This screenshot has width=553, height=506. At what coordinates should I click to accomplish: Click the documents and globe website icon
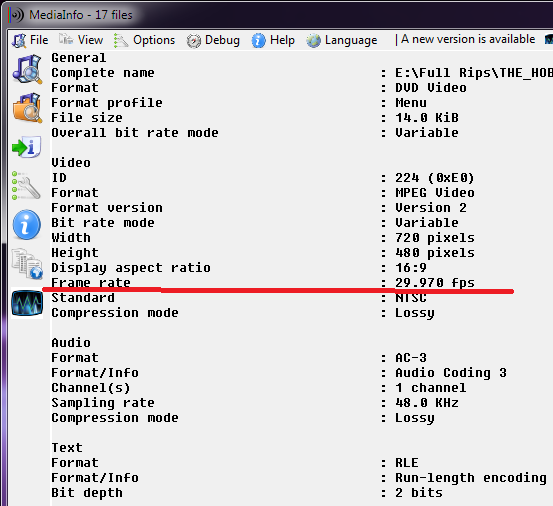coord(27,263)
